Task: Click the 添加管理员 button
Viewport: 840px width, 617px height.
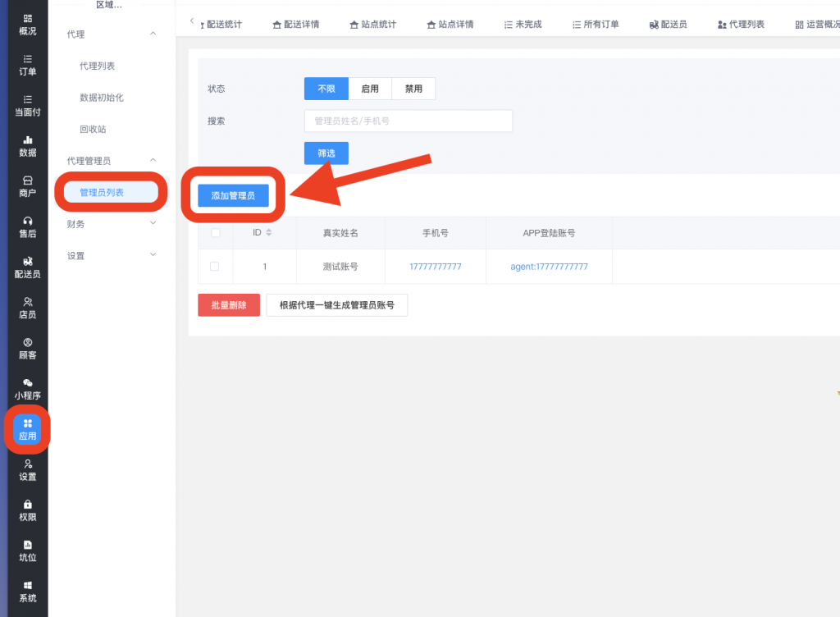Action: click(233, 196)
